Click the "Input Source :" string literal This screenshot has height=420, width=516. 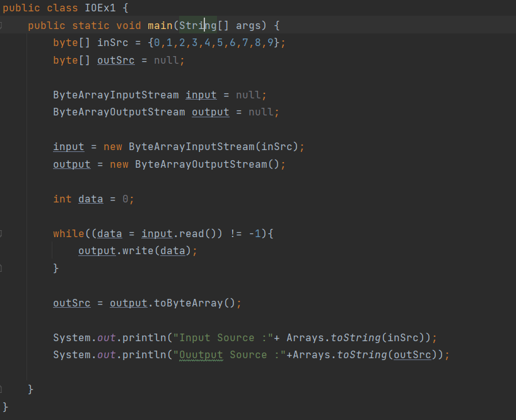[223, 337]
